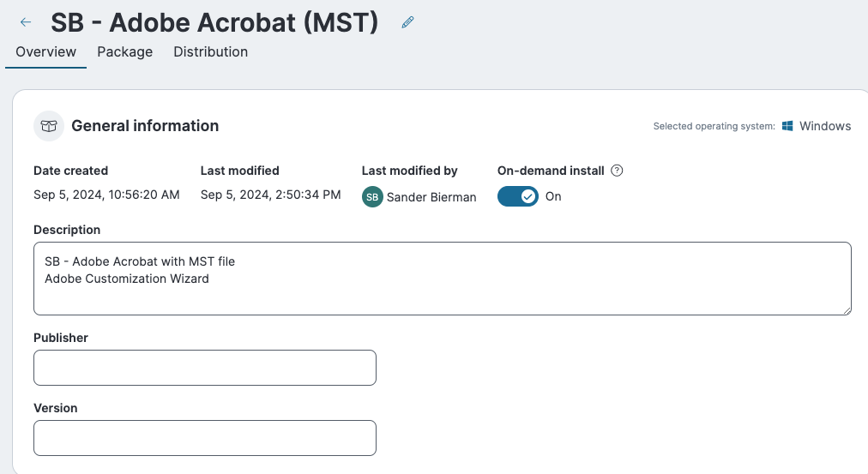Open the Package tab
The width and height of the screenshot is (868, 474).
[x=125, y=51]
